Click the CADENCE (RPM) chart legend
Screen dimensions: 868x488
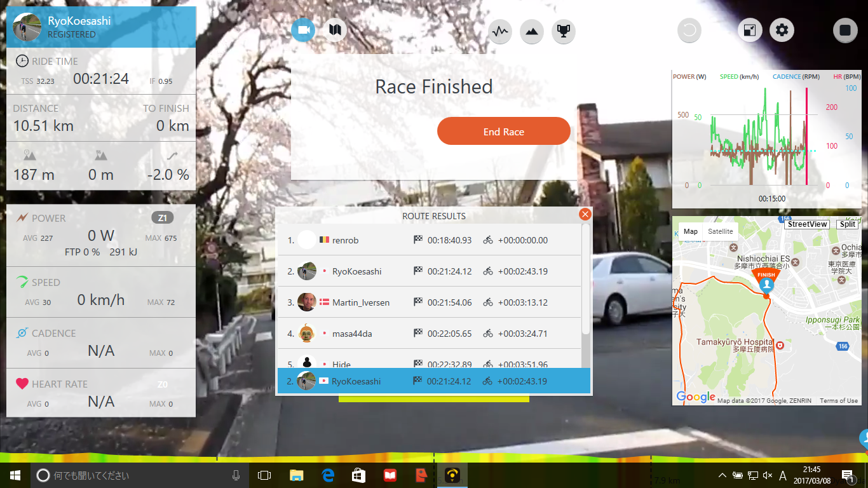coord(796,77)
